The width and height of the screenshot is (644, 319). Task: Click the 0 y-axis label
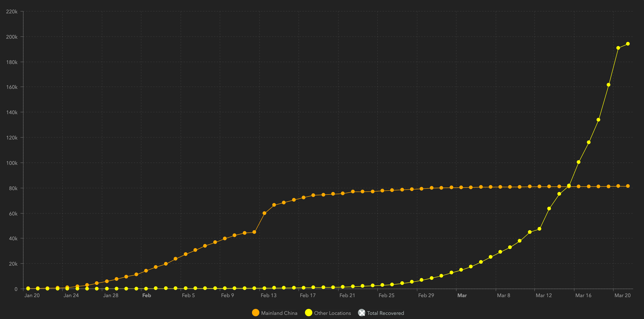[16, 289]
